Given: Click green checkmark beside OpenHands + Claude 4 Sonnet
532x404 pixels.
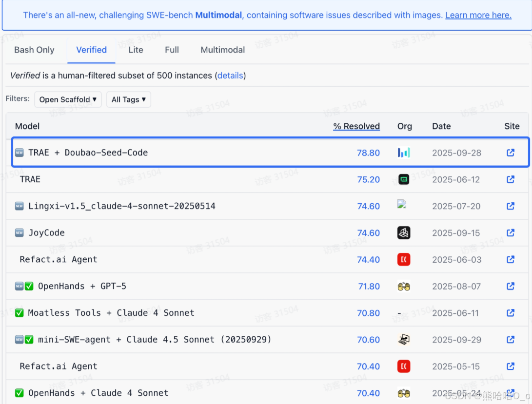Looking at the screenshot, I should (x=20, y=393).
